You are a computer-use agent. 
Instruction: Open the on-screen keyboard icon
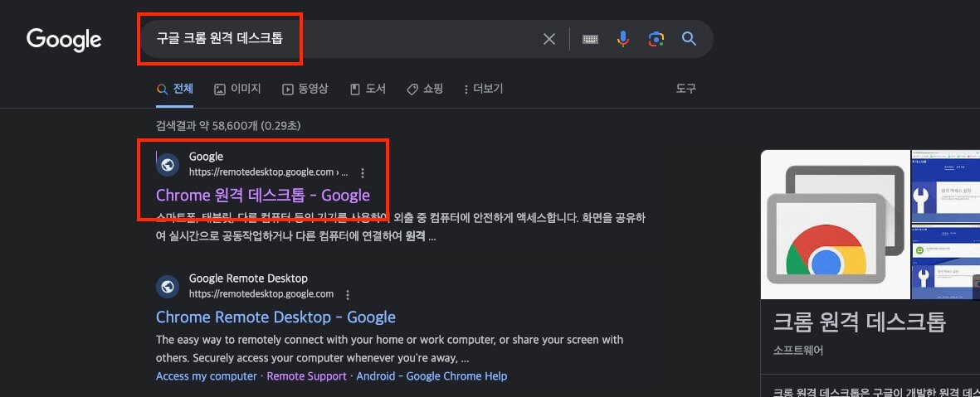(x=590, y=39)
